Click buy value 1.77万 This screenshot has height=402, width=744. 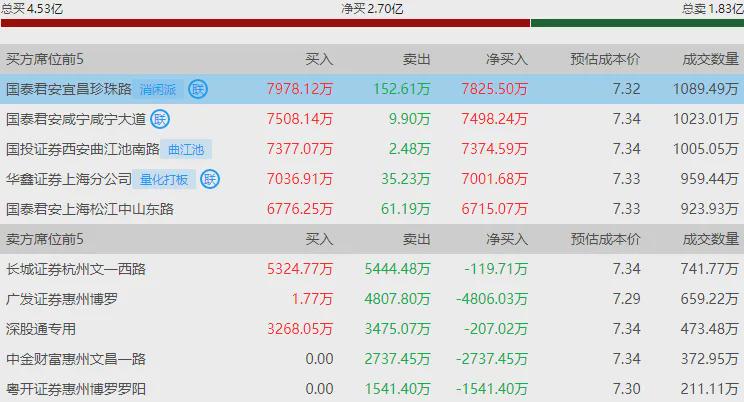coord(312,299)
